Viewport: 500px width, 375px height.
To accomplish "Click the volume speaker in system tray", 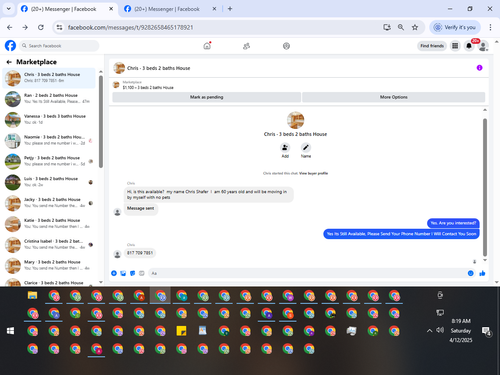I will coord(440,330).
